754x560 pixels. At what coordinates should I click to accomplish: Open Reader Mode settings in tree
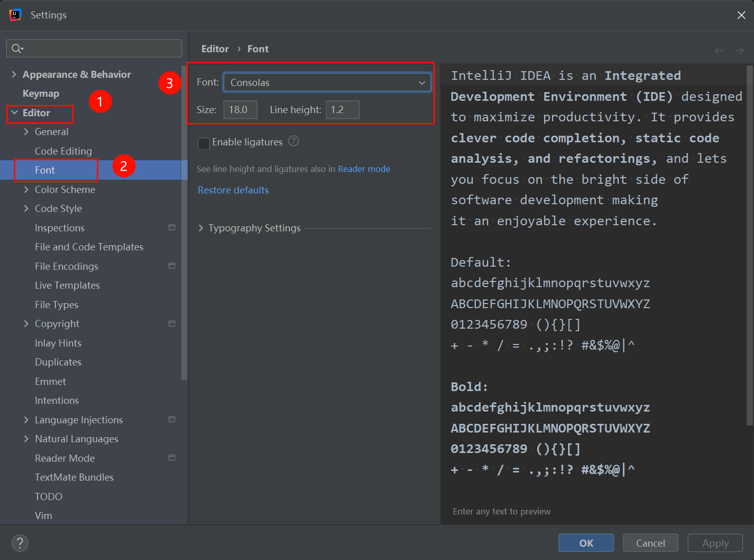[x=65, y=458]
